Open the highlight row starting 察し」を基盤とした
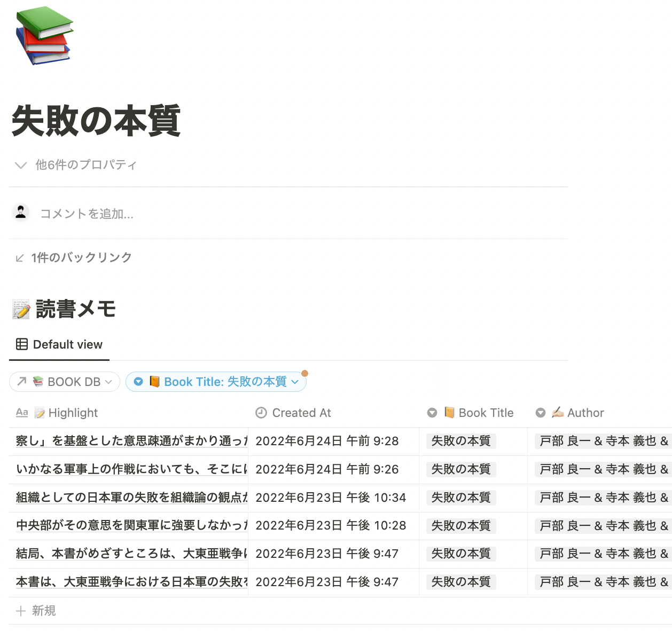This screenshot has width=672, height=631. click(131, 441)
